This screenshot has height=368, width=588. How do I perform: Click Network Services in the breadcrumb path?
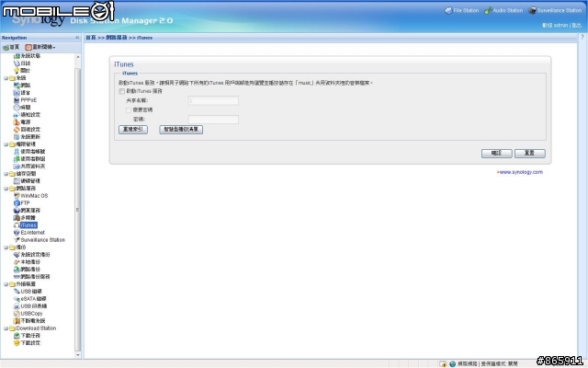pyautogui.click(x=117, y=38)
